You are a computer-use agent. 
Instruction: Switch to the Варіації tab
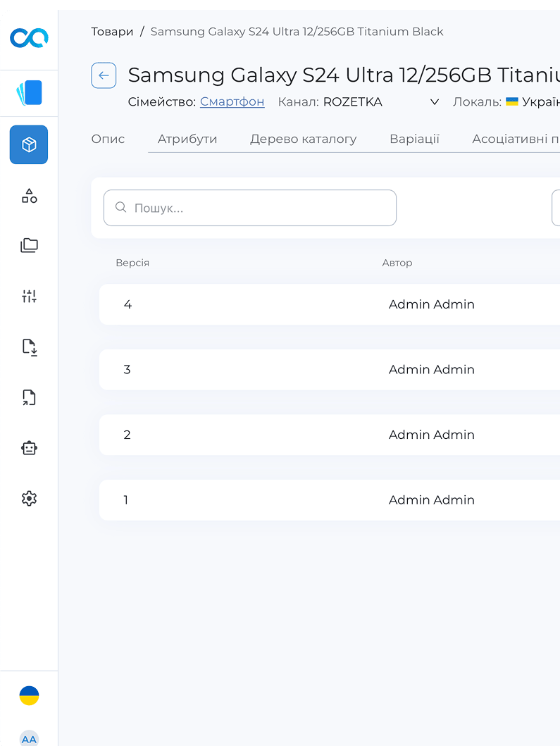(414, 139)
